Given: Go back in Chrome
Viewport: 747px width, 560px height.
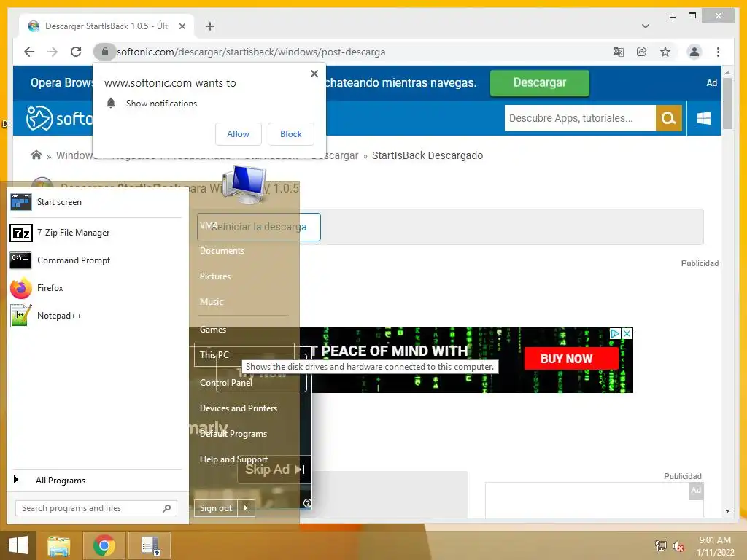Looking at the screenshot, I should pos(29,52).
